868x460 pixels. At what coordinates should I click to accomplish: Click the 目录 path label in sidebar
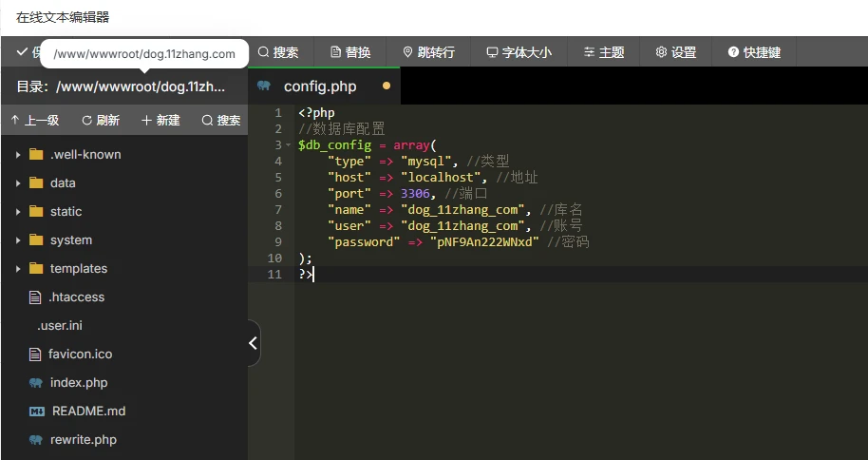tap(121, 86)
